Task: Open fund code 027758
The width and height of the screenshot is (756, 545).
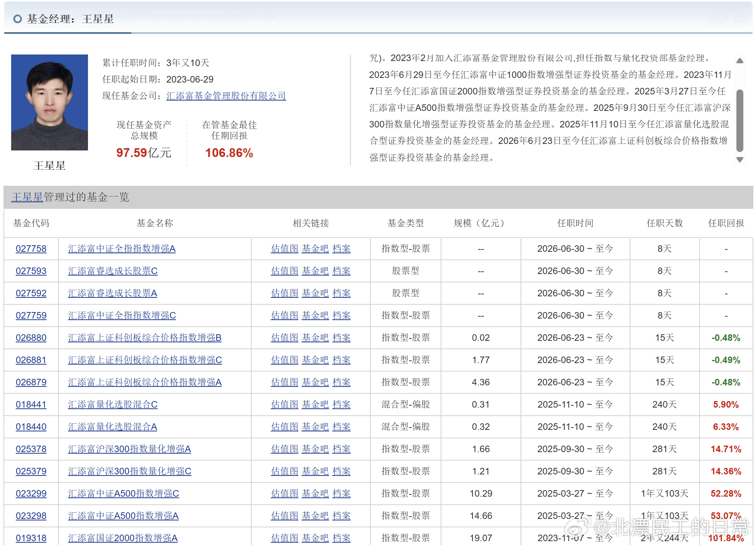Action: point(31,249)
